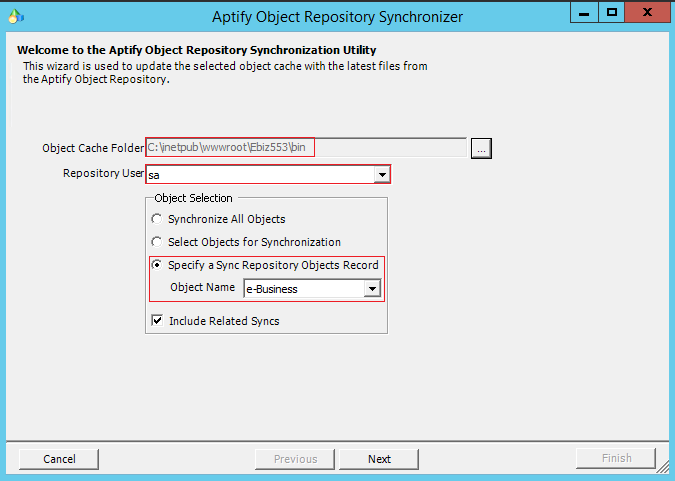Close the Aptify Object Repository Synchronizer window

(647, 12)
